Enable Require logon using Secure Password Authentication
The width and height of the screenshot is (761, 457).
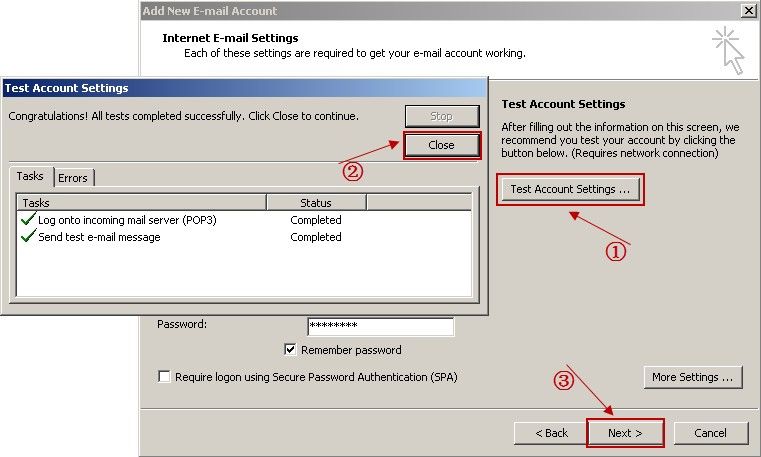coord(165,377)
